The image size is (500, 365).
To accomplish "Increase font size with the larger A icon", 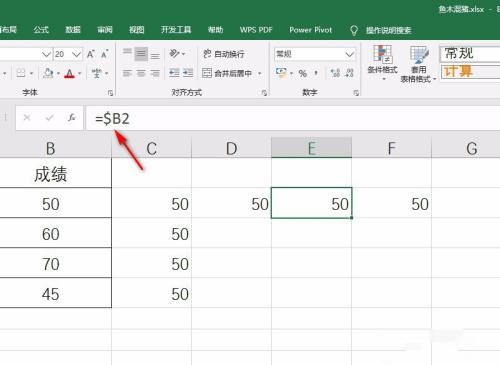I will [91, 54].
